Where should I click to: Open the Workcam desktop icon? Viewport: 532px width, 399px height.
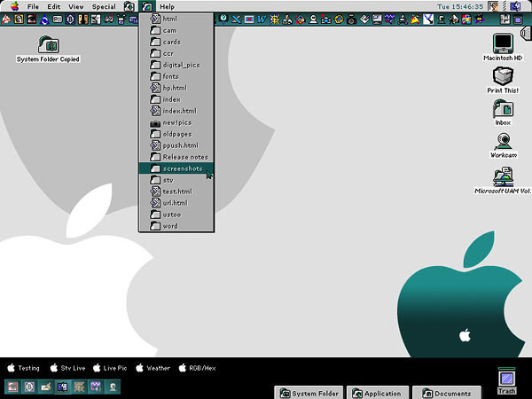503,142
